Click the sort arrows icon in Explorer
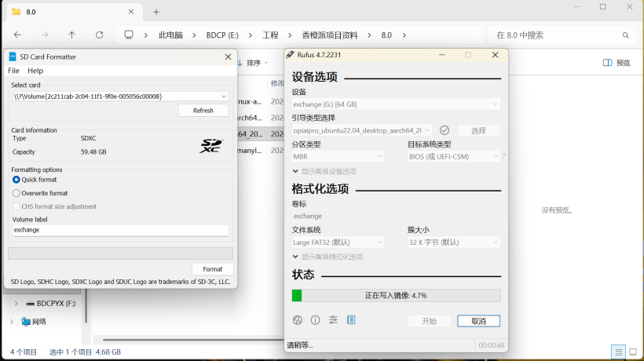Image resolution: width=644 pixels, height=361 pixels. click(x=240, y=63)
